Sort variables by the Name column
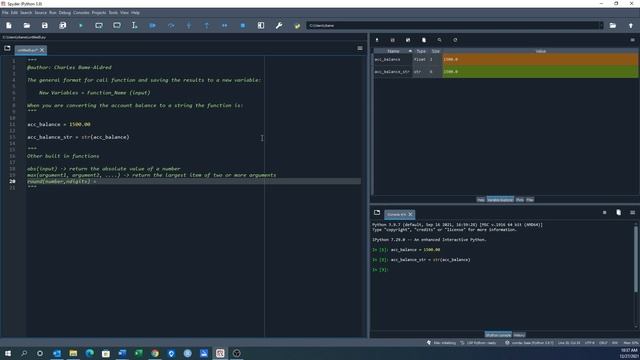Viewport: 640px width, 360px height. (393, 51)
